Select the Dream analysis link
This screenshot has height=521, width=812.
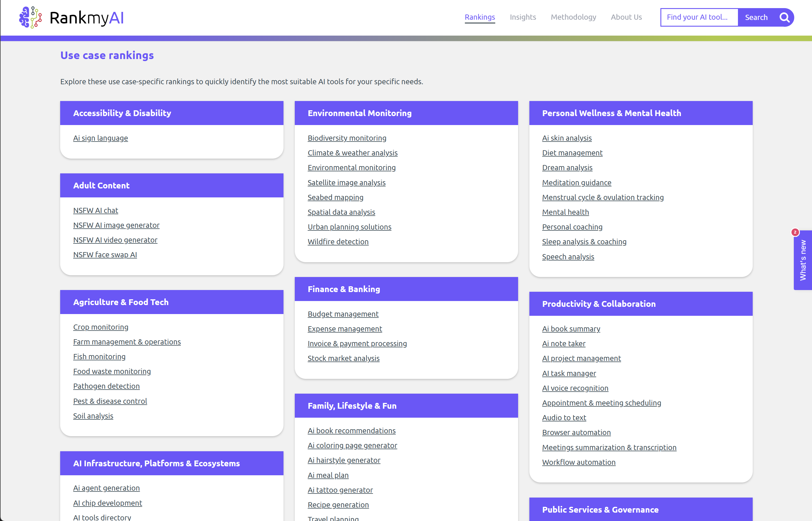[x=567, y=168]
